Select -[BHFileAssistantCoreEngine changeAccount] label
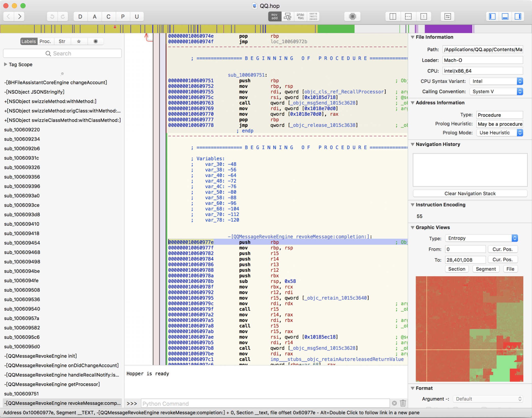 click(x=56, y=82)
